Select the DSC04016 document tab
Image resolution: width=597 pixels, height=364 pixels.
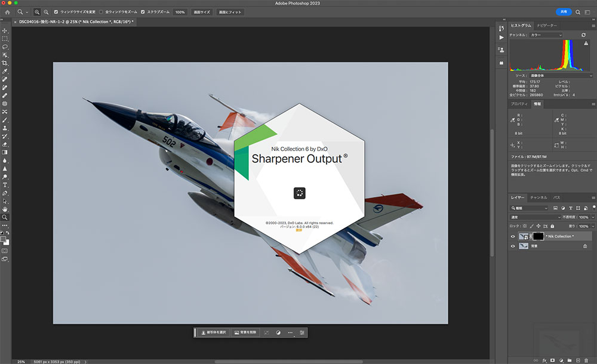(74, 21)
